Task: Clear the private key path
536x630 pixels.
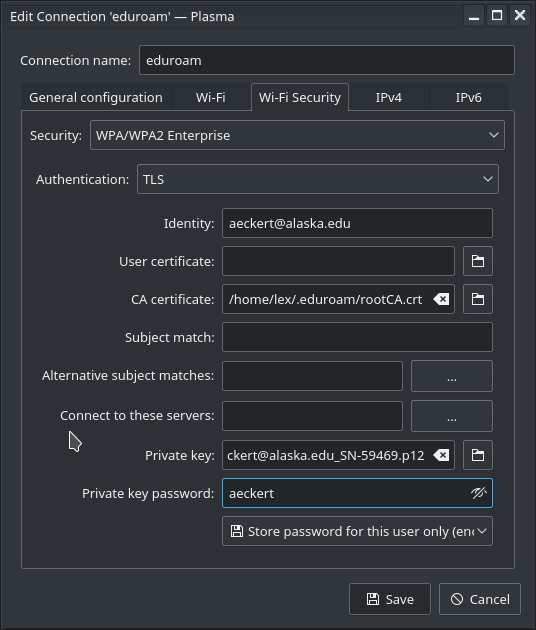Action: tap(441, 455)
